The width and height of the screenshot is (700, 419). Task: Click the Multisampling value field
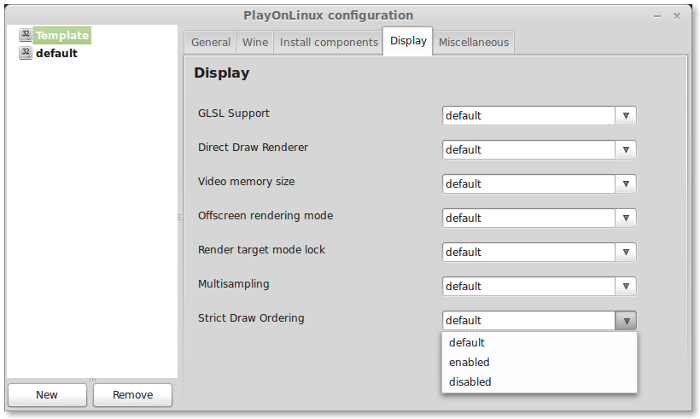pos(529,286)
